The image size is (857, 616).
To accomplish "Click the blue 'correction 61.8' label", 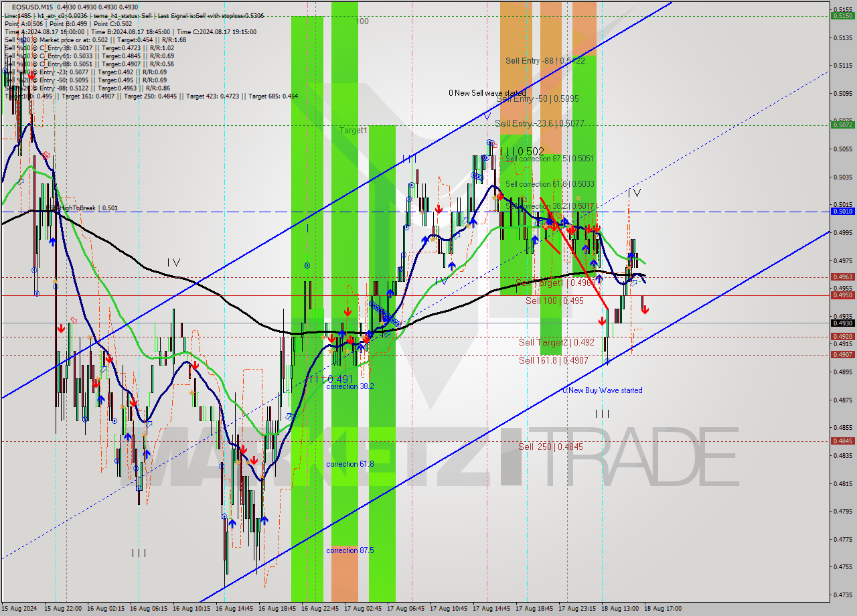I will [350, 464].
